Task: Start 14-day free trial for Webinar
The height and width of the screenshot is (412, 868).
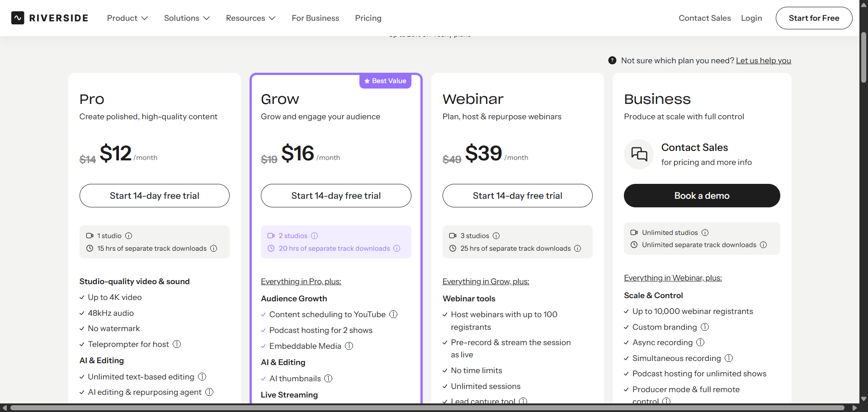Action: point(518,196)
